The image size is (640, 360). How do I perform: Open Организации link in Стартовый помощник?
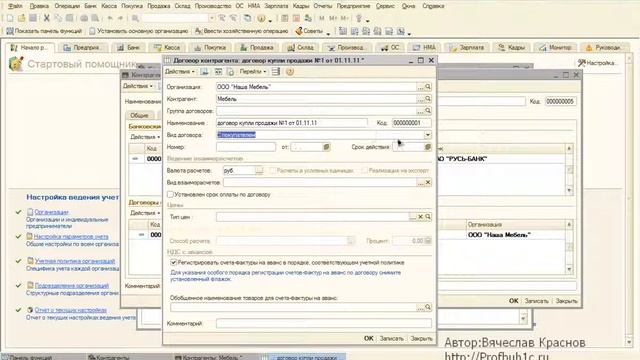coord(51,212)
